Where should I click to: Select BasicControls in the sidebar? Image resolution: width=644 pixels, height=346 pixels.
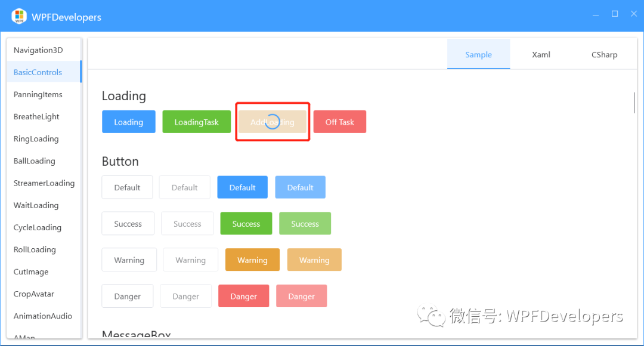36,72
